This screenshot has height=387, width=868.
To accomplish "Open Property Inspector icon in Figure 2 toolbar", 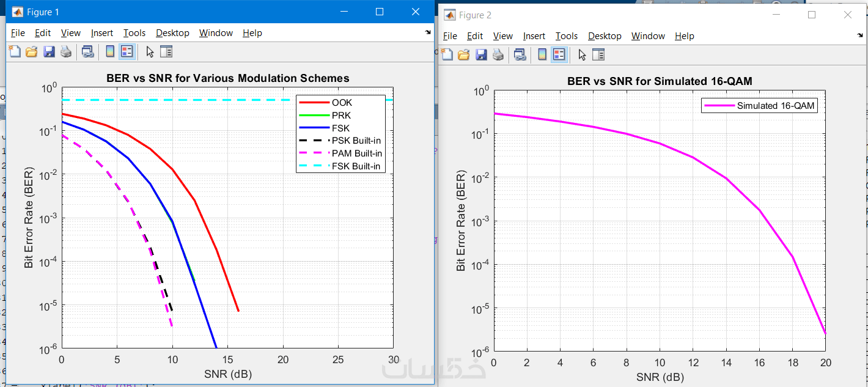I will click(x=598, y=55).
